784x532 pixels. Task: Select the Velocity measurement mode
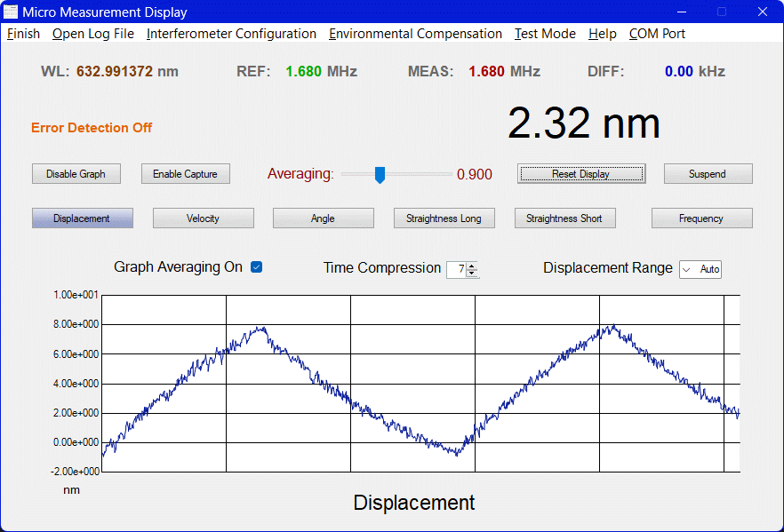pyautogui.click(x=203, y=218)
